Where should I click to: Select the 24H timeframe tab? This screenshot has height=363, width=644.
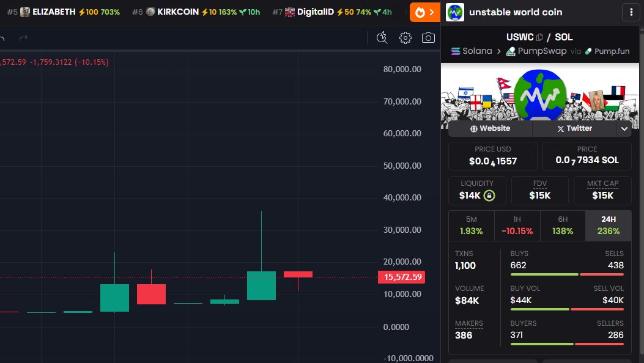point(609,226)
